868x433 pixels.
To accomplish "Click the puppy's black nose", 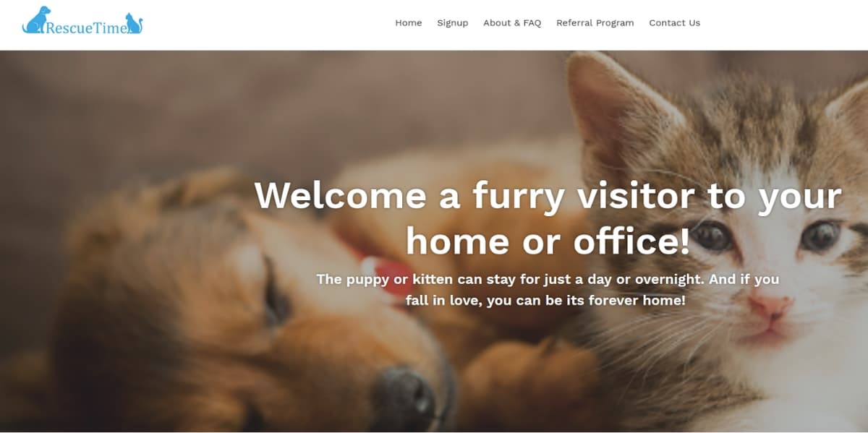I will click(403, 398).
